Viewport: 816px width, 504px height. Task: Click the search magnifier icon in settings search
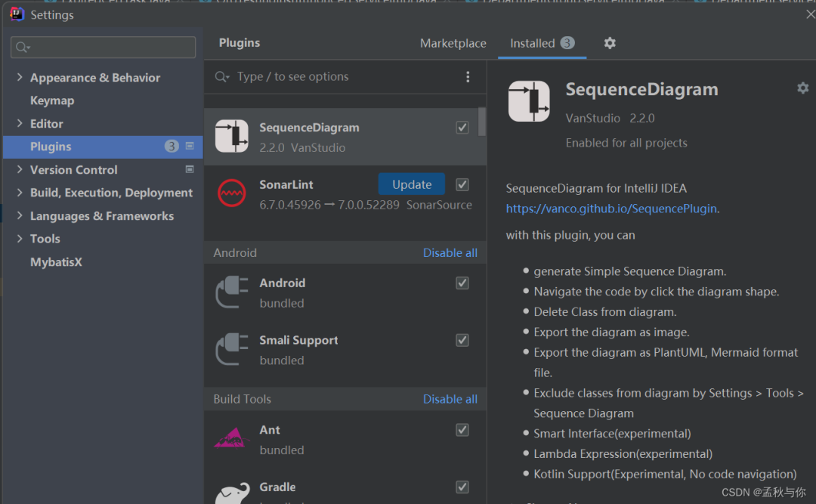[22, 48]
